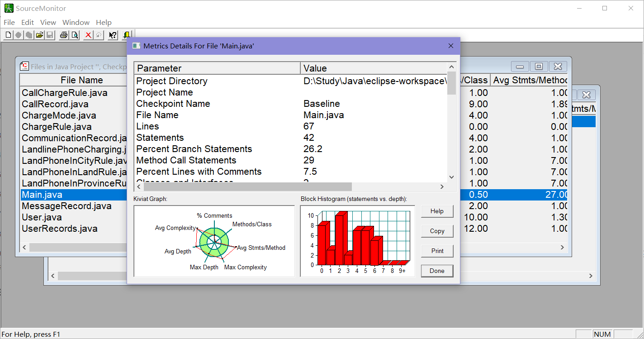Click the grayed single checkpoint icon
Image resolution: width=644 pixels, height=339 pixels.
[19, 35]
